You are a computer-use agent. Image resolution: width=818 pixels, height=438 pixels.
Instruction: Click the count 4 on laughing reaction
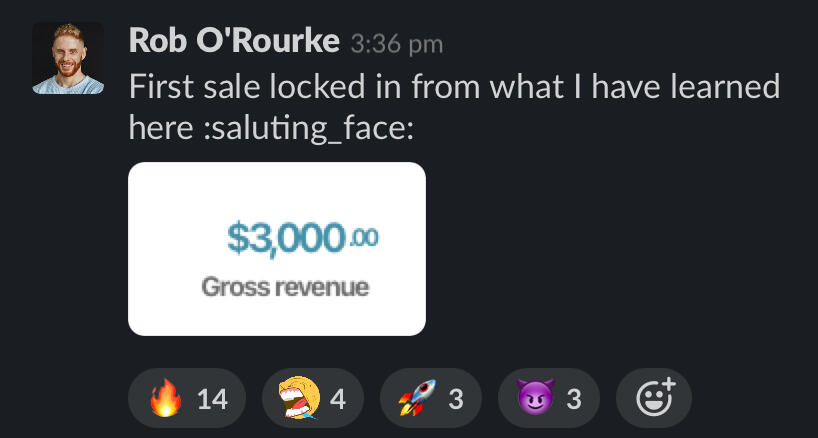[x=338, y=400]
